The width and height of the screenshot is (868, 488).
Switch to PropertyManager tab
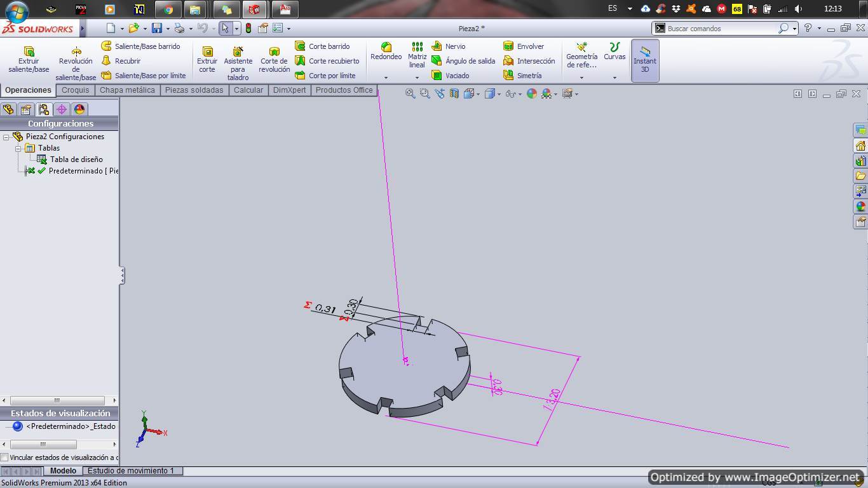(x=26, y=109)
